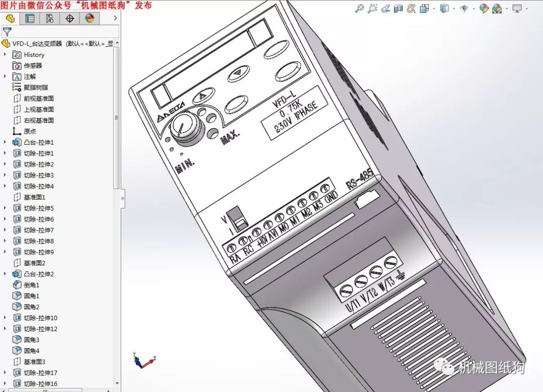Open the Apply Scene dropdown arrow
Screen dimensions: 543x392
(507, 9)
